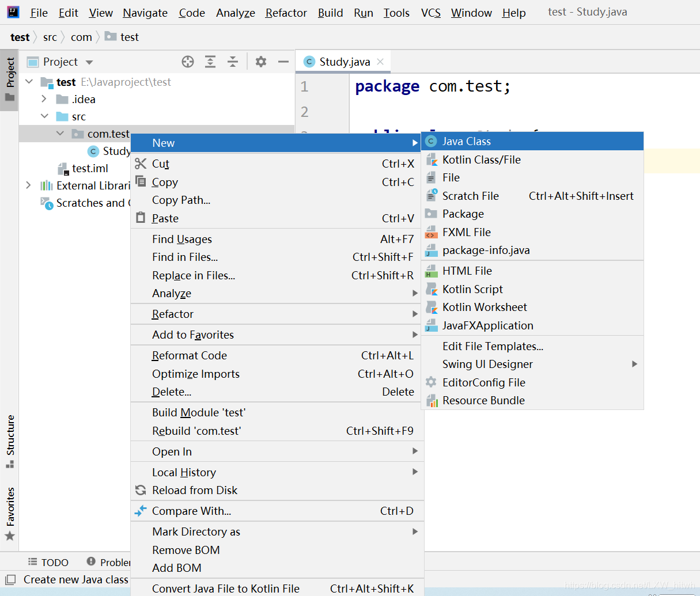Click the tool windows toggle icon in status bar
The height and width of the screenshot is (596, 700).
[10, 580]
